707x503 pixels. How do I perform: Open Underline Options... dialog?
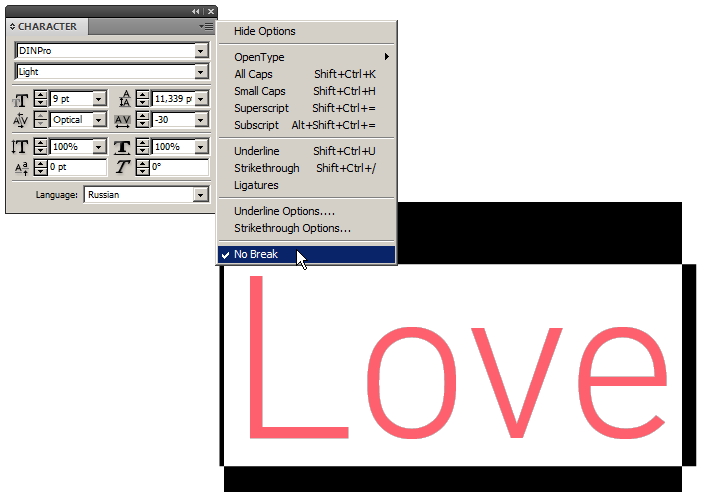(307, 211)
